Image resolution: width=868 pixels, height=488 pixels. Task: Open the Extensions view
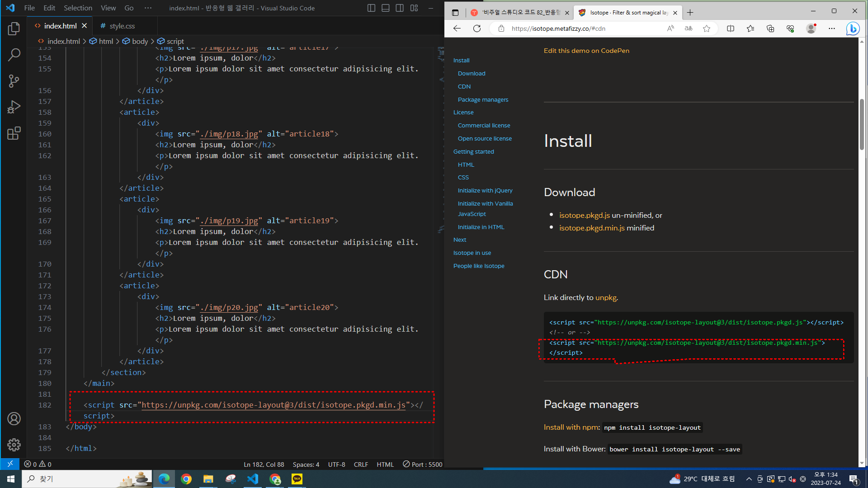click(x=14, y=133)
